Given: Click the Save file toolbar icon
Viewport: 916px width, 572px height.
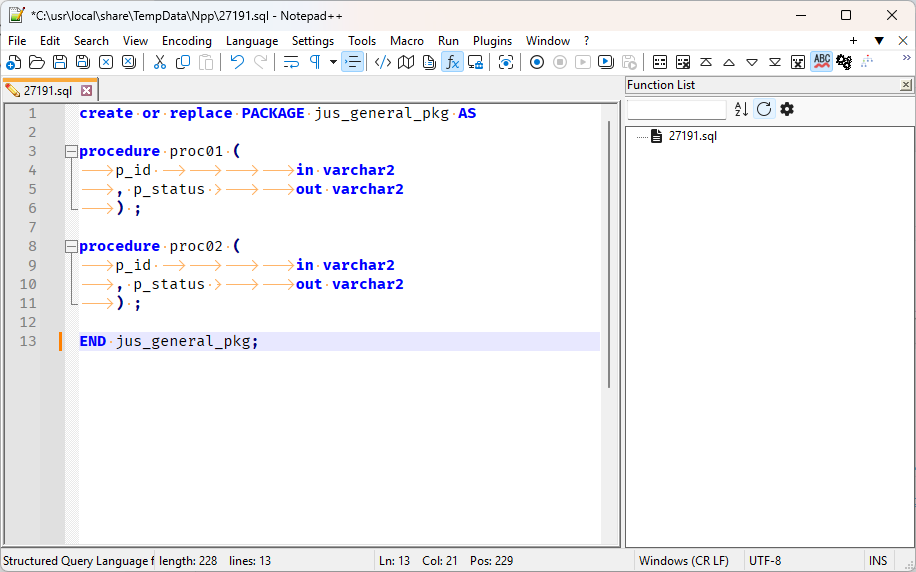Looking at the screenshot, I should point(60,62).
